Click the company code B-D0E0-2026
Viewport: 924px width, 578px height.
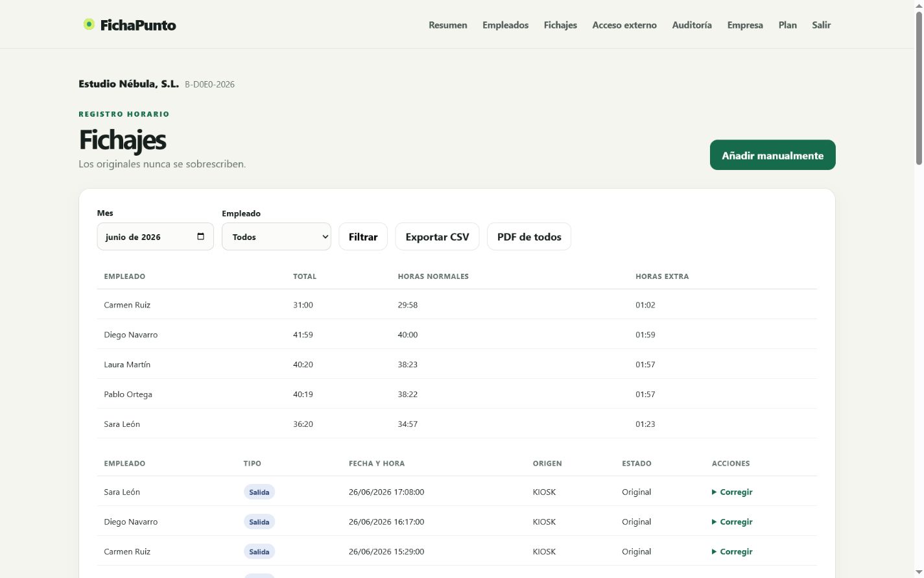tap(209, 84)
